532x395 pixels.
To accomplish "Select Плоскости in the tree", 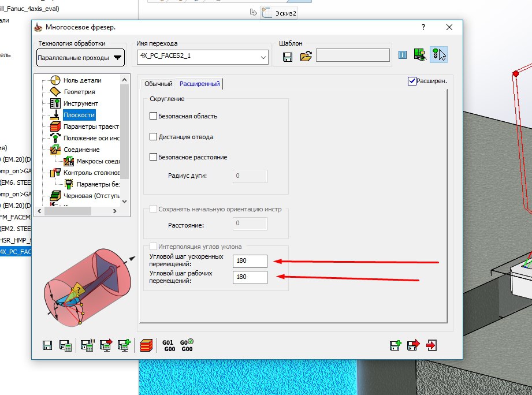I will point(79,115).
